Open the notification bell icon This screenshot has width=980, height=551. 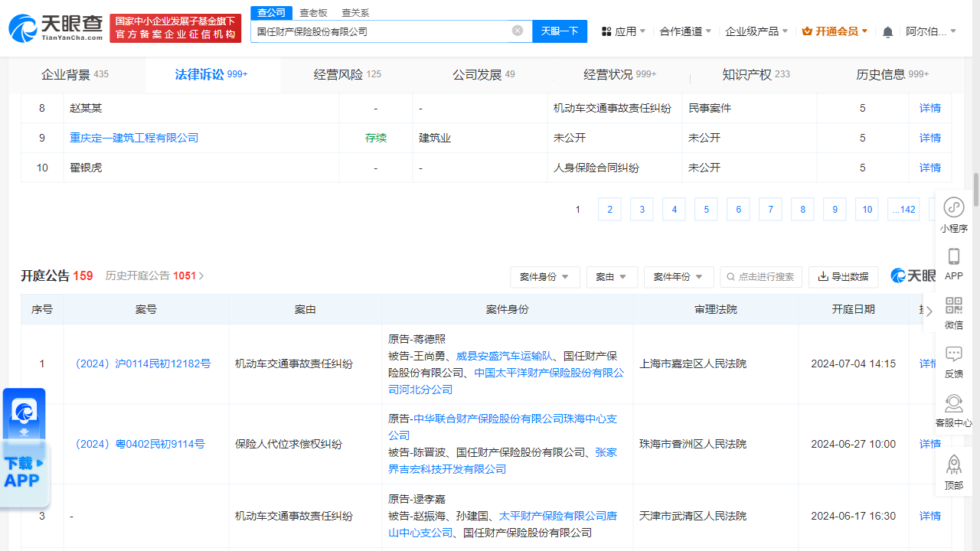(887, 31)
